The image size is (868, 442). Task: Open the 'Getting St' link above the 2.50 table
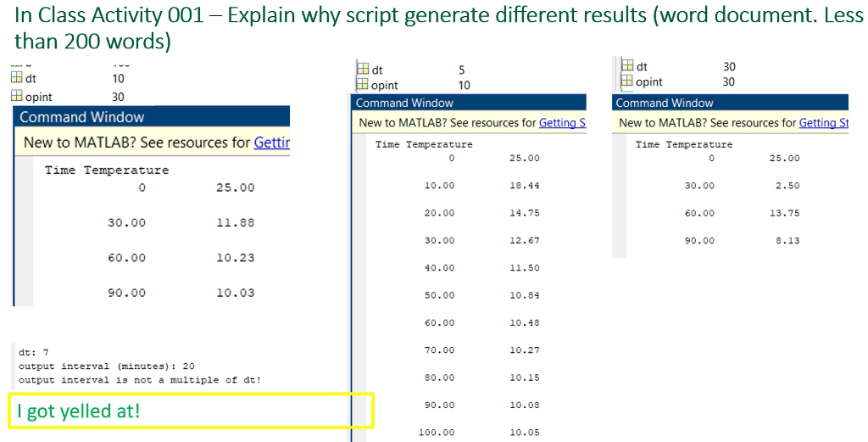coord(824,123)
